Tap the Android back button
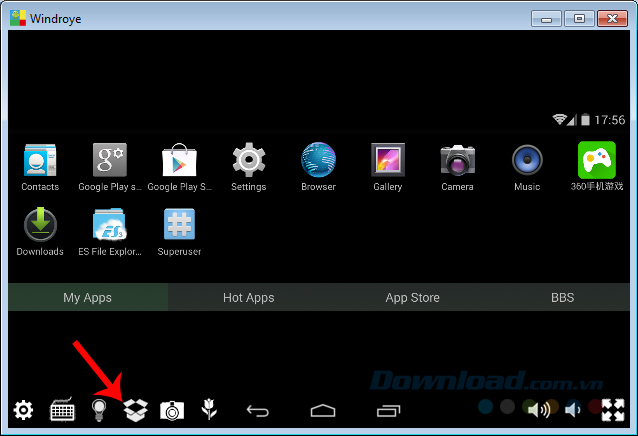This screenshot has height=436, width=638. point(258,411)
